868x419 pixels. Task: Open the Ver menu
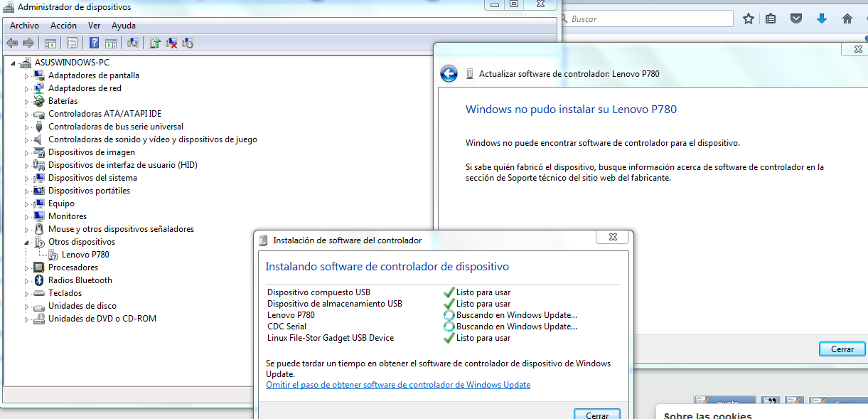coord(94,26)
